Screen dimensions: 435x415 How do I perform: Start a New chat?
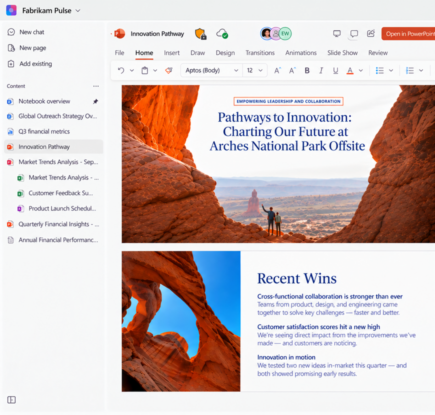click(26, 32)
